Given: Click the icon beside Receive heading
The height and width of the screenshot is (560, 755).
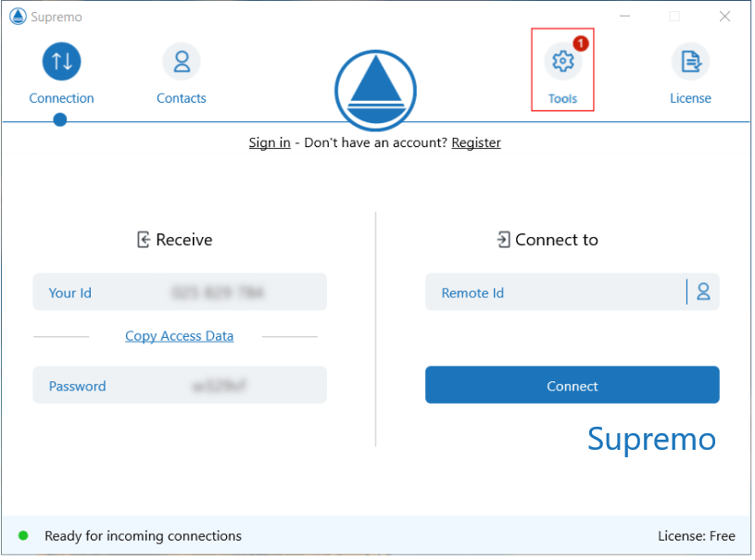Looking at the screenshot, I should tap(144, 240).
